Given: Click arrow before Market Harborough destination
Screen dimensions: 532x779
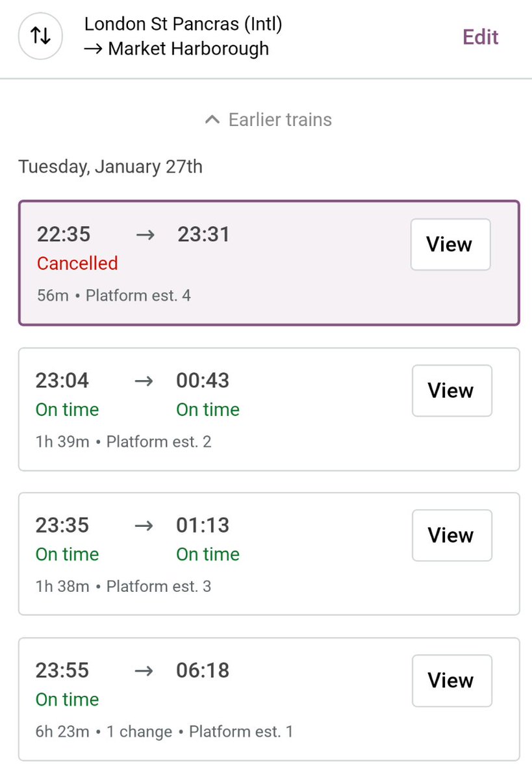Looking at the screenshot, I should coord(93,49).
